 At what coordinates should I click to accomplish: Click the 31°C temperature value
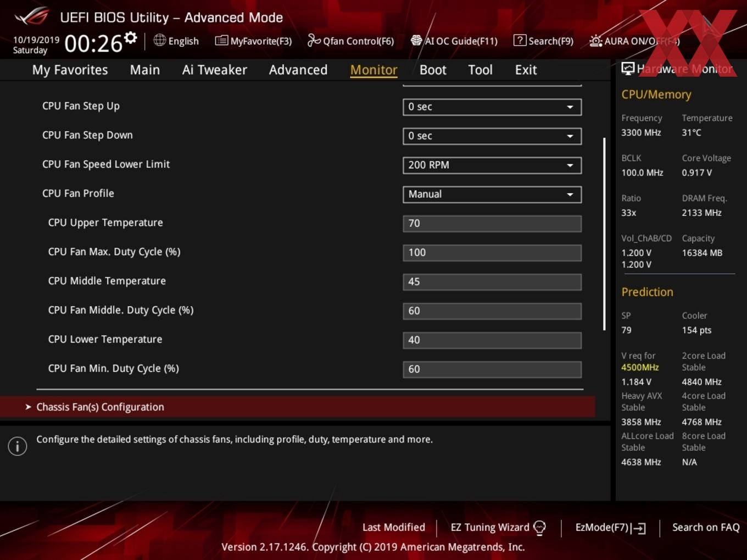(692, 132)
